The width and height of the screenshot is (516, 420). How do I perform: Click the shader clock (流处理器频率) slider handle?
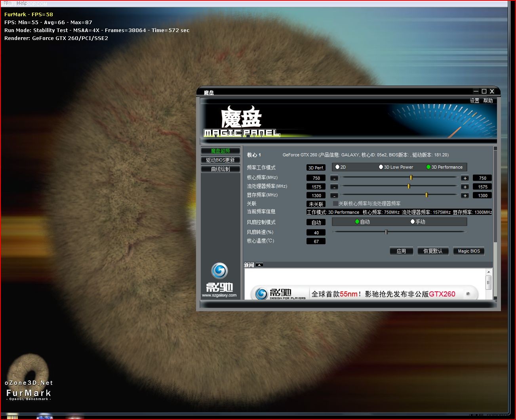pos(409,186)
